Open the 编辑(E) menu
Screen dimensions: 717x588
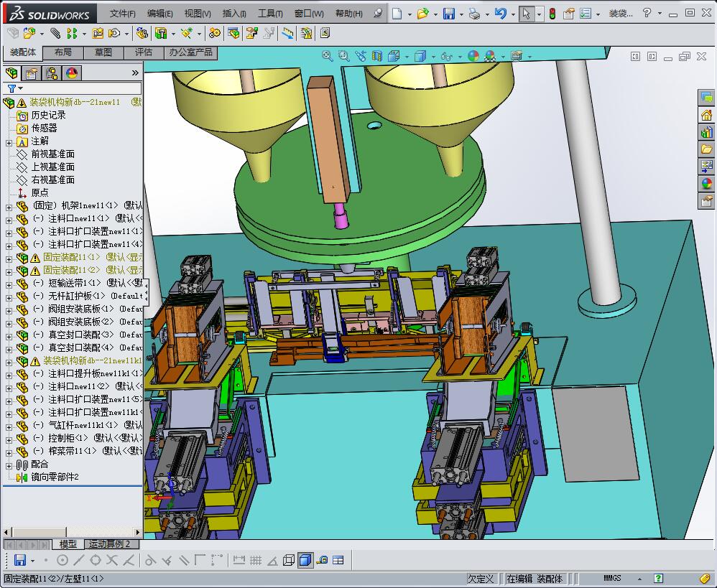(160, 14)
